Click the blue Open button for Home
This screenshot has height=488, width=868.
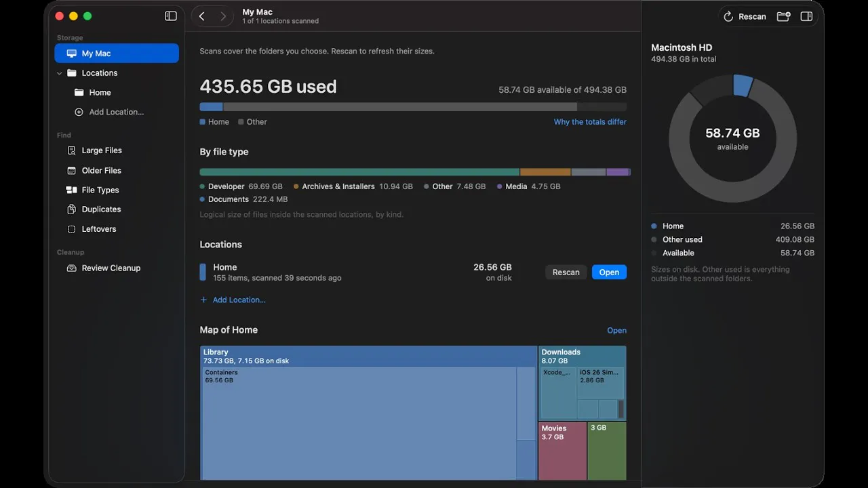pyautogui.click(x=609, y=272)
